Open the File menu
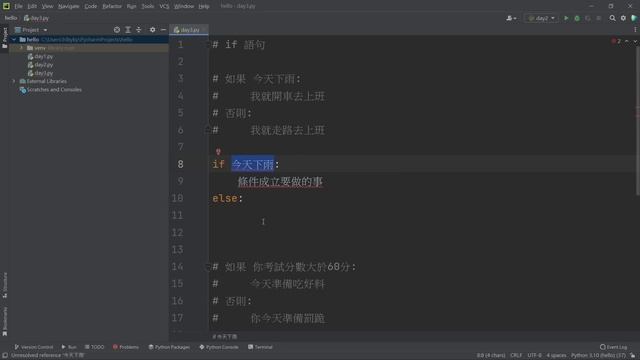The image size is (640, 360). tap(18, 6)
